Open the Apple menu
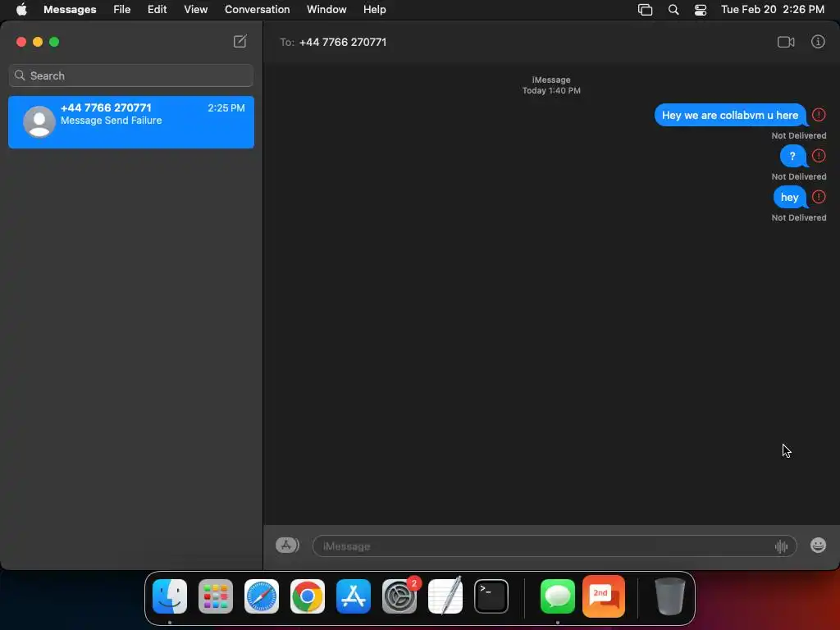Viewport: 840px width, 630px height. (x=21, y=9)
